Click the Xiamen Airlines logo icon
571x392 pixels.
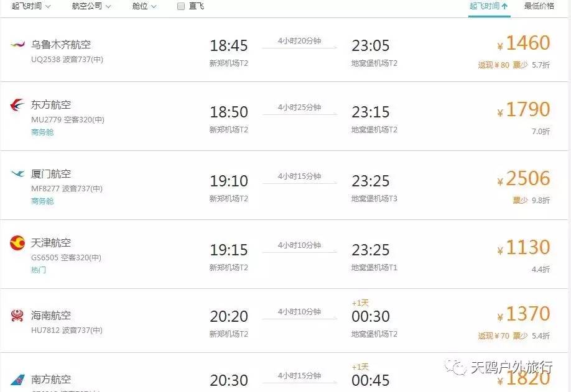coord(17,174)
